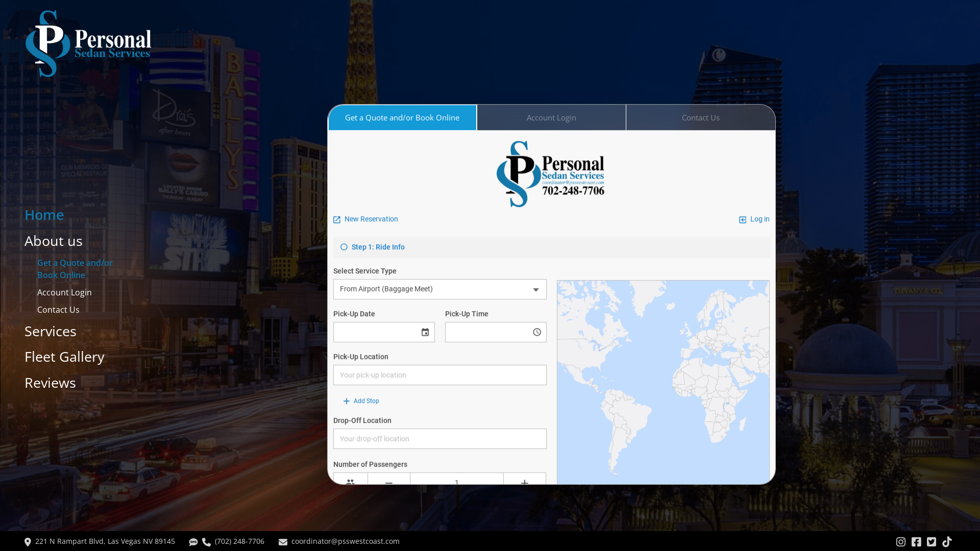This screenshot has height=551, width=980.
Task: Click the calendar icon for Pick-Up Date
Action: coord(425,332)
